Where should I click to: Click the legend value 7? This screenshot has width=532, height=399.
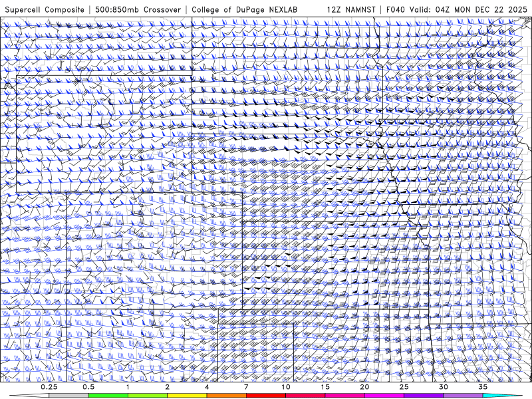click(x=246, y=387)
